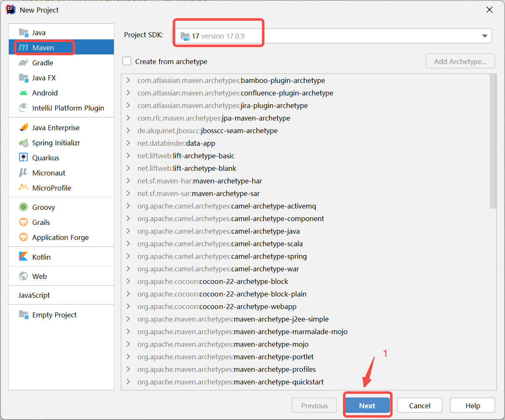Click Add Archetype... button
505x420 pixels.
[x=460, y=61]
